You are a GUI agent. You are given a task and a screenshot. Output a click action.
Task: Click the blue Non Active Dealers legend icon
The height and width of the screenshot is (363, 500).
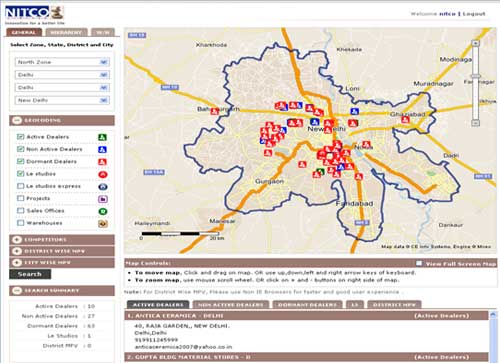click(x=102, y=149)
